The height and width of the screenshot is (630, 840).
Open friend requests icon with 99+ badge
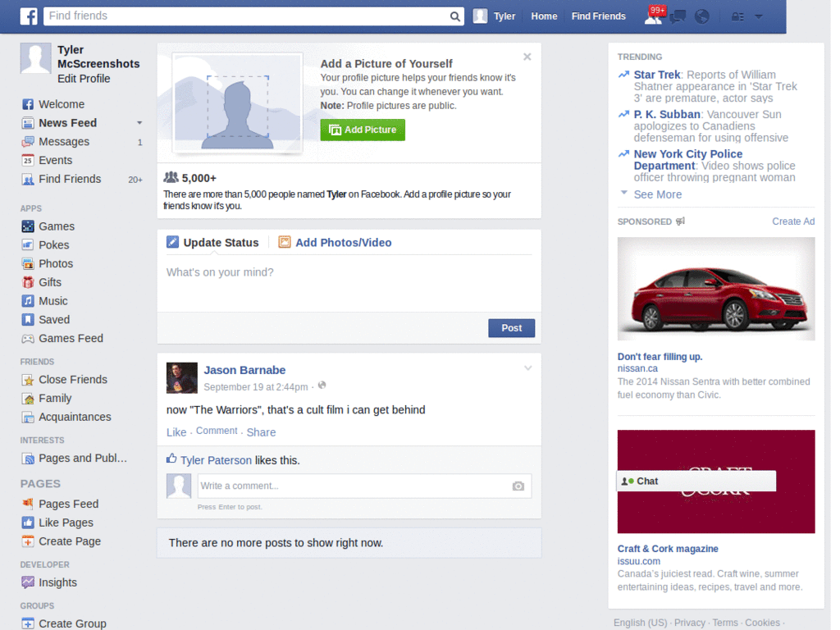(654, 16)
